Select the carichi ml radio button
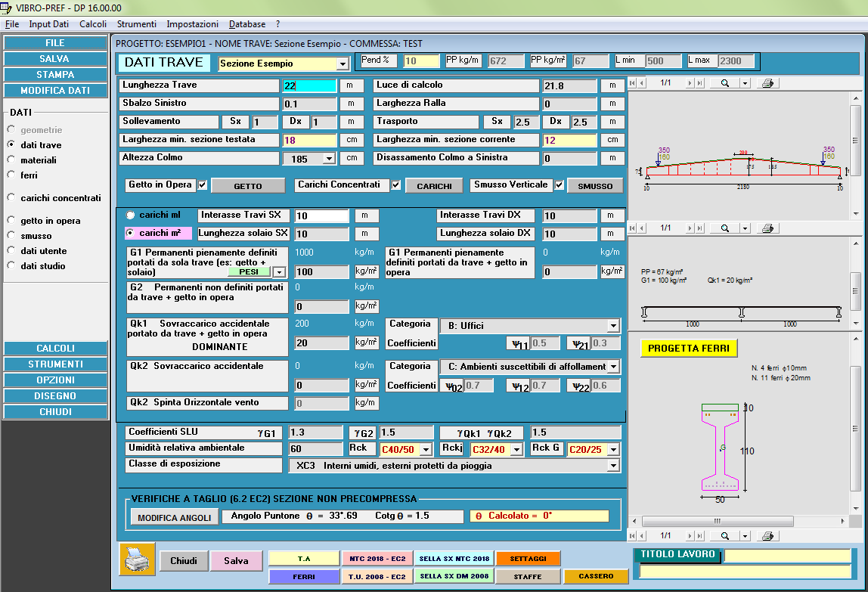 point(131,215)
